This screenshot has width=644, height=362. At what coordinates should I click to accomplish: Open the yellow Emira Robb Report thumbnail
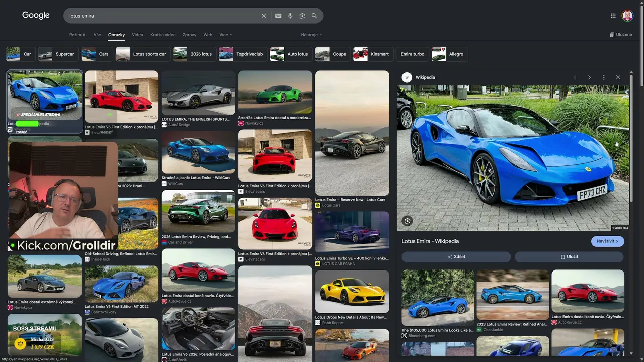coord(352,292)
